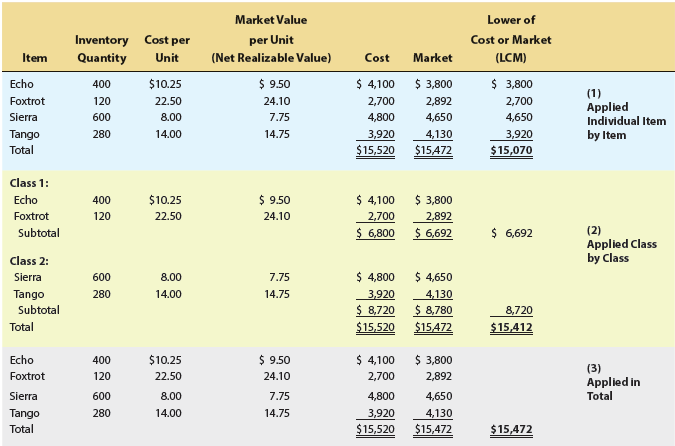Select the Cost per Unit header
Screen dimensions: 675x446
pos(167,49)
